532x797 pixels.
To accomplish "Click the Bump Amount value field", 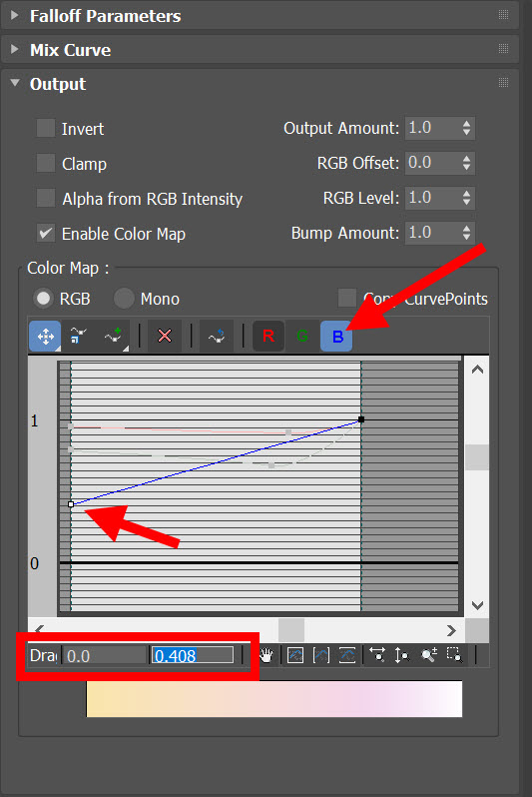I will pyautogui.click(x=432, y=233).
